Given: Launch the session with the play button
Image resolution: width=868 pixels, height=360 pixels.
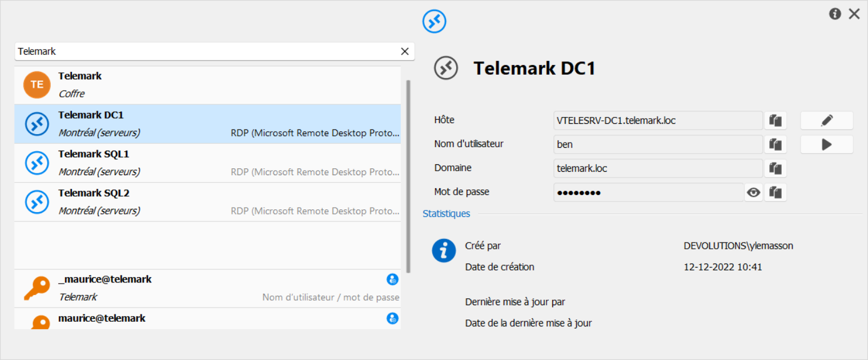Looking at the screenshot, I should (x=826, y=144).
